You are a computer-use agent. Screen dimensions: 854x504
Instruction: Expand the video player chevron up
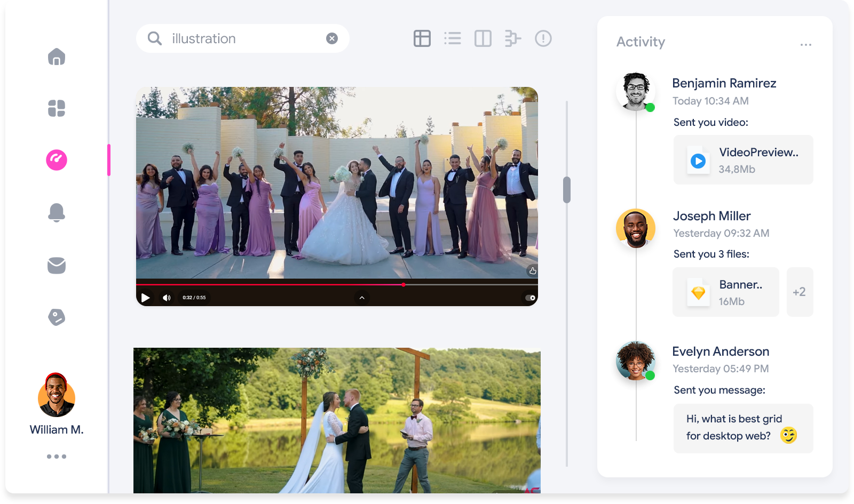(x=362, y=298)
